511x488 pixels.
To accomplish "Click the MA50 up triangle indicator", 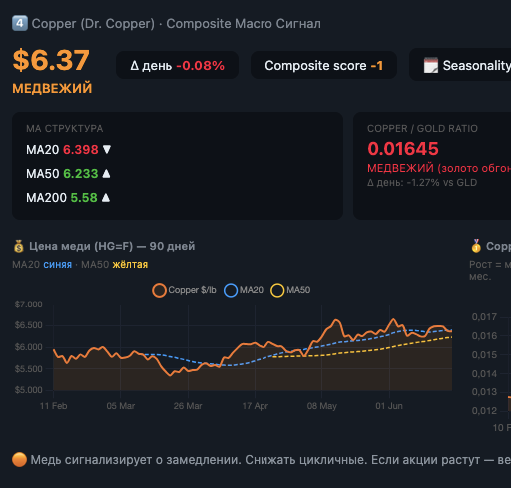I will pos(106,174).
